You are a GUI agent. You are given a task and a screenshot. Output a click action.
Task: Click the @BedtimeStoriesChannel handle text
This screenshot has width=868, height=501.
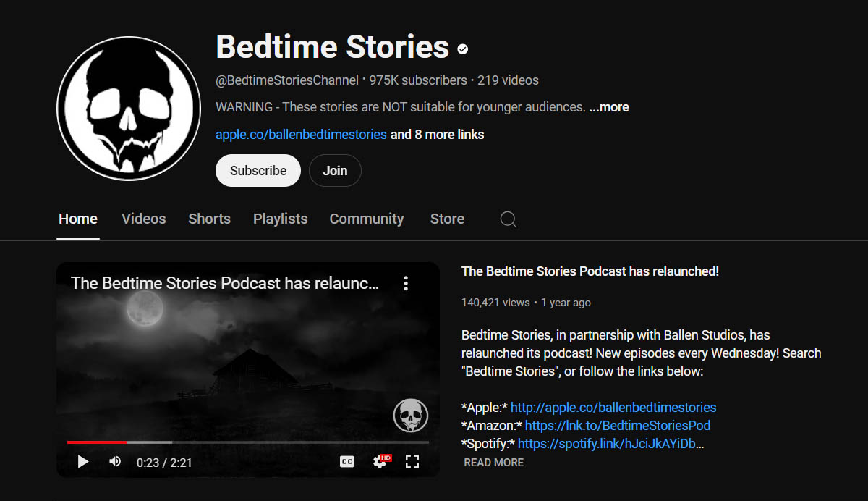click(287, 80)
